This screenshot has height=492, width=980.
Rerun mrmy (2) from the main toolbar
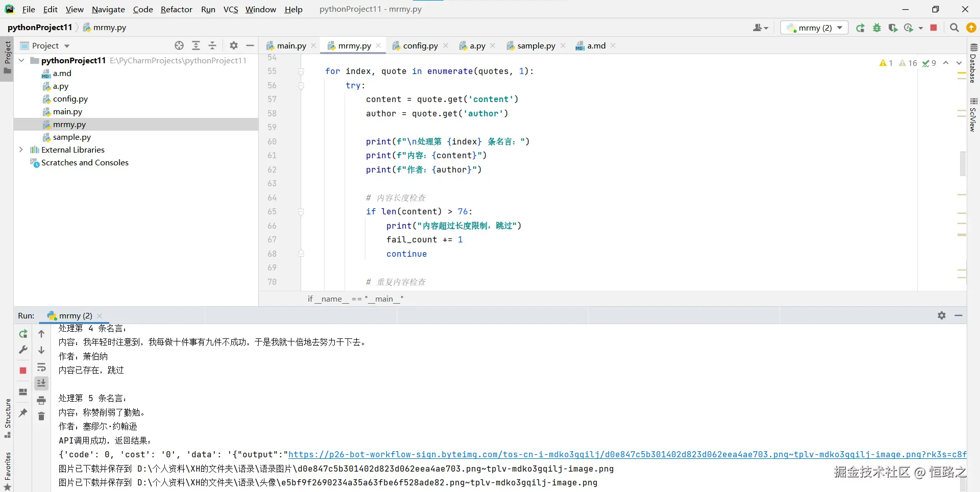(x=861, y=28)
